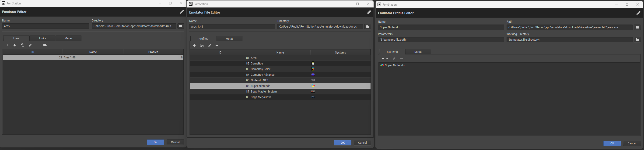This screenshot has width=644, height=150.
Task: Open Metas tab in Emulator Editor window
Action: coord(69,38)
